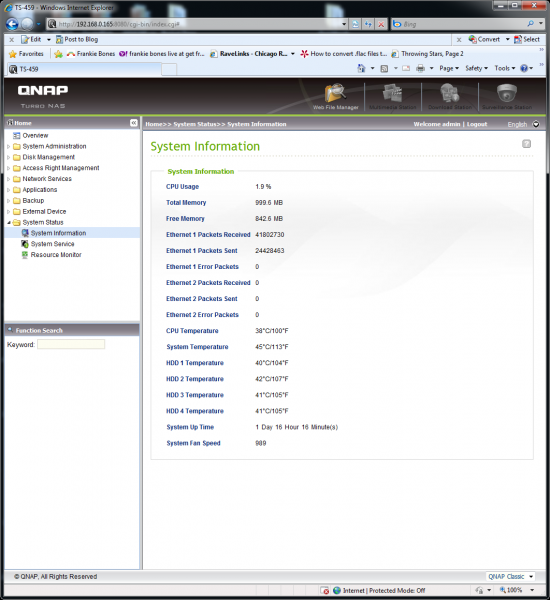Viewport: 550px width, 600px height.
Task: Click the RSS feeds icon in command bar
Action: [x=384, y=68]
